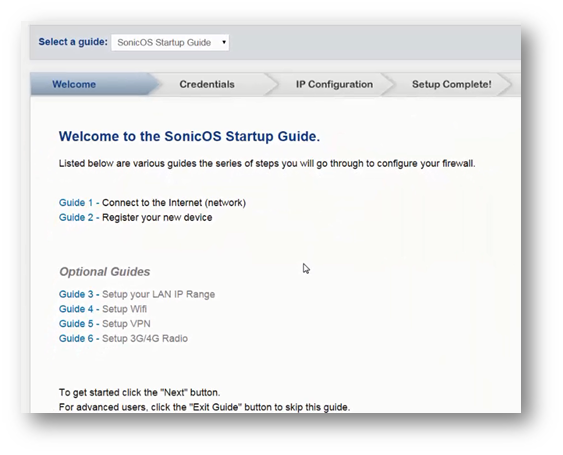Click Register your new device text
The height and width of the screenshot is (455, 563).
157,218
